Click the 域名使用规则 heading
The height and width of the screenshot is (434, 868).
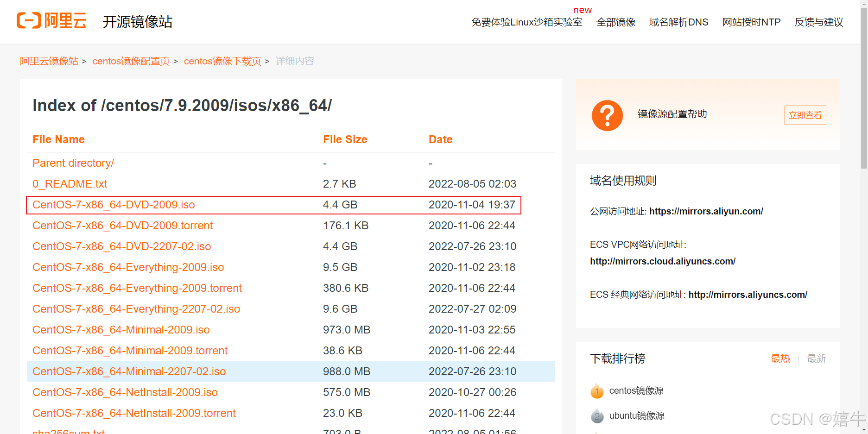pyautogui.click(x=623, y=181)
